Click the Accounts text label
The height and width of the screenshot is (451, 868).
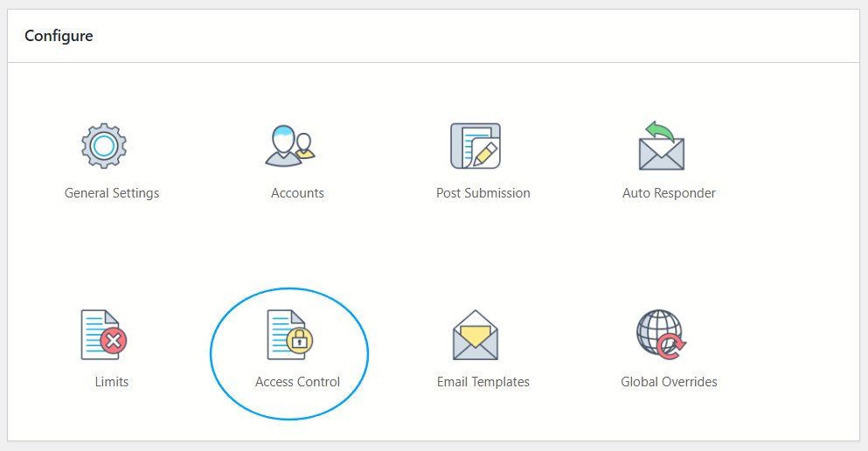click(x=297, y=193)
